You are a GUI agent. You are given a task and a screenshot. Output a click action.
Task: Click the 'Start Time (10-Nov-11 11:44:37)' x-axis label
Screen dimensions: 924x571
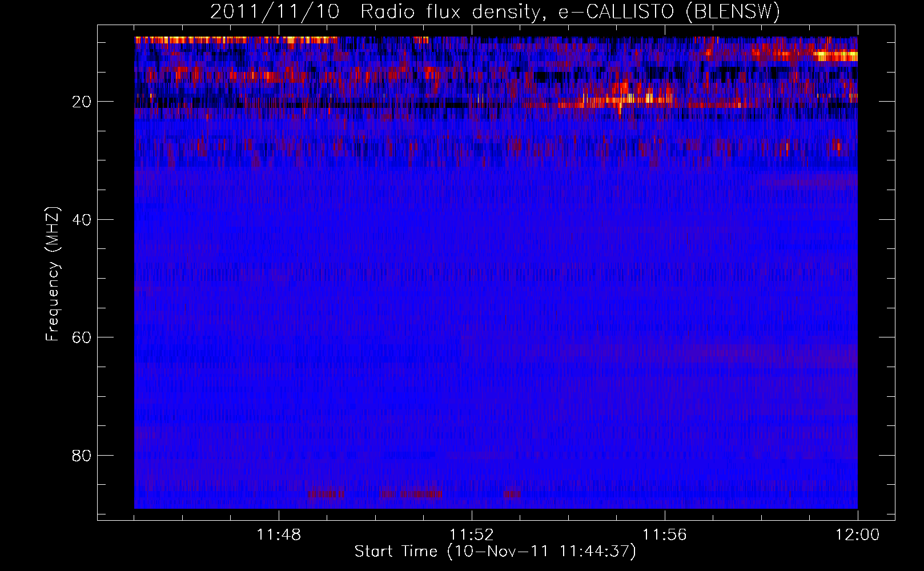click(x=495, y=552)
